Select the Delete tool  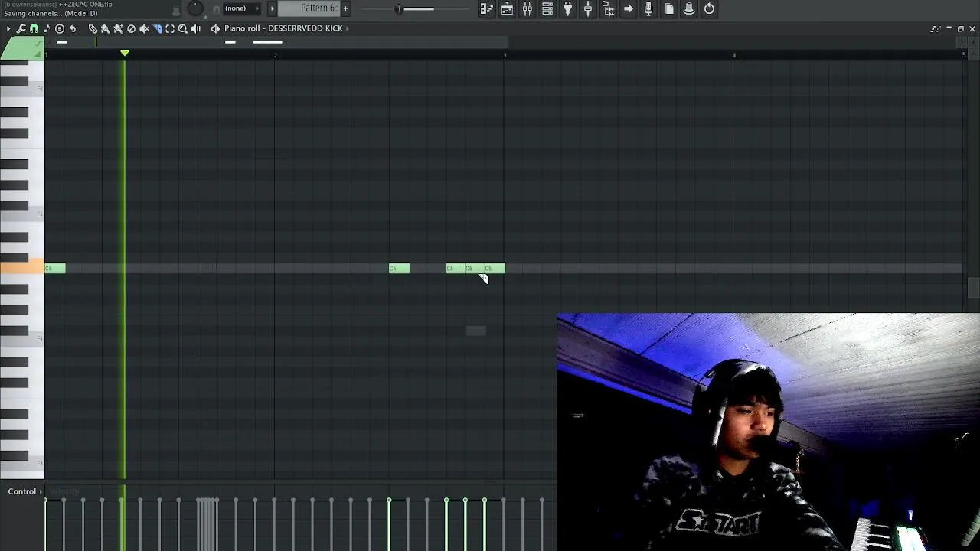pos(131,28)
